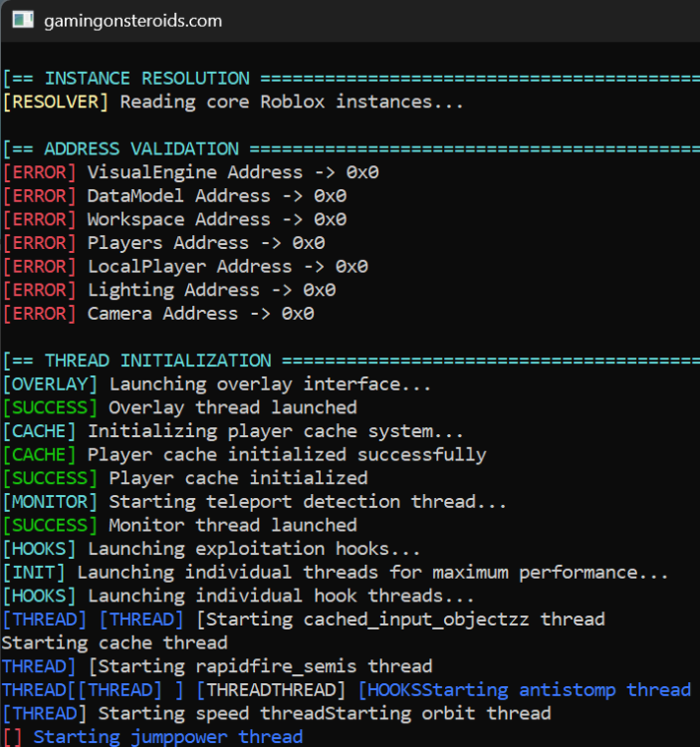700x747 pixels.
Task: Click the Lighting Address error line
Action: tap(169, 290)
